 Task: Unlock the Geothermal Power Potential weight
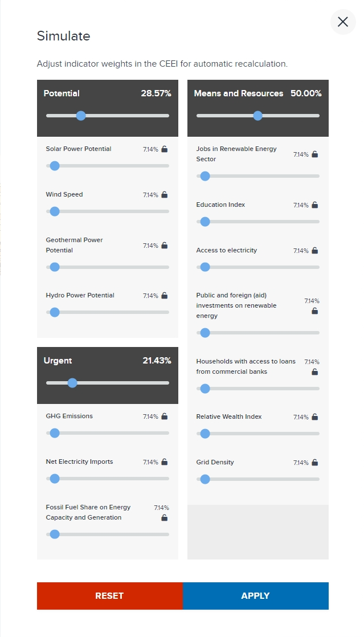164,246
